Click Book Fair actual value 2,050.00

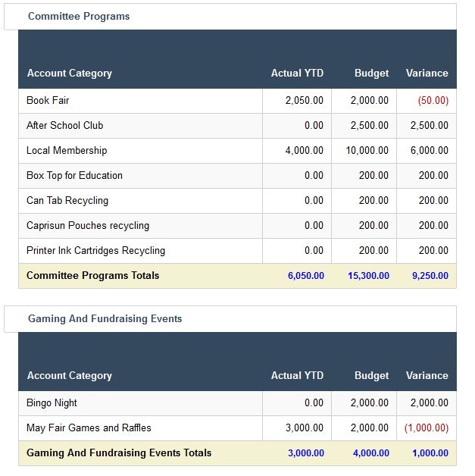(x=305, y=101)
